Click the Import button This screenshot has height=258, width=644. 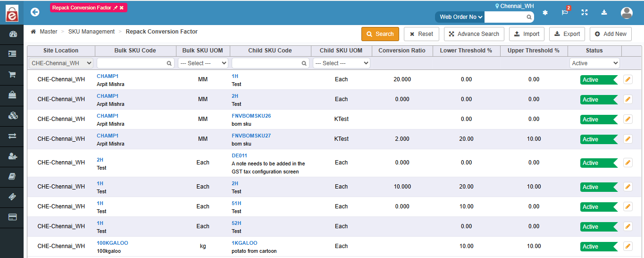(527, 34)
